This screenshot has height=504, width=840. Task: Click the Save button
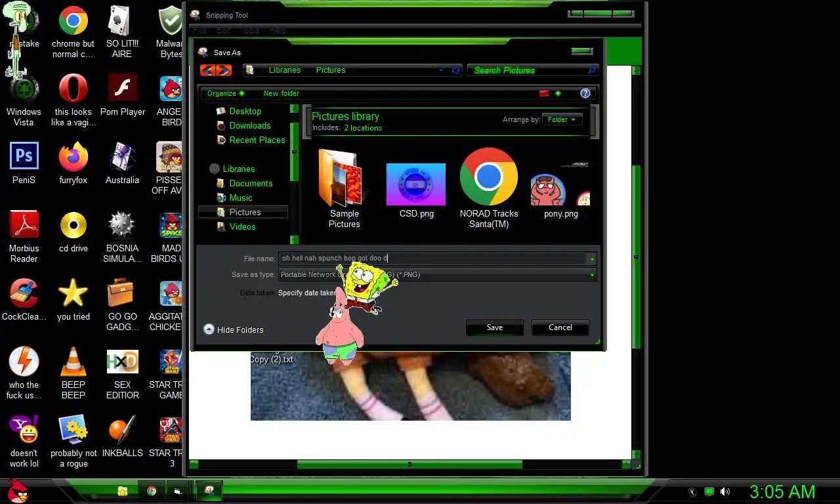click(x=495, y=327)
